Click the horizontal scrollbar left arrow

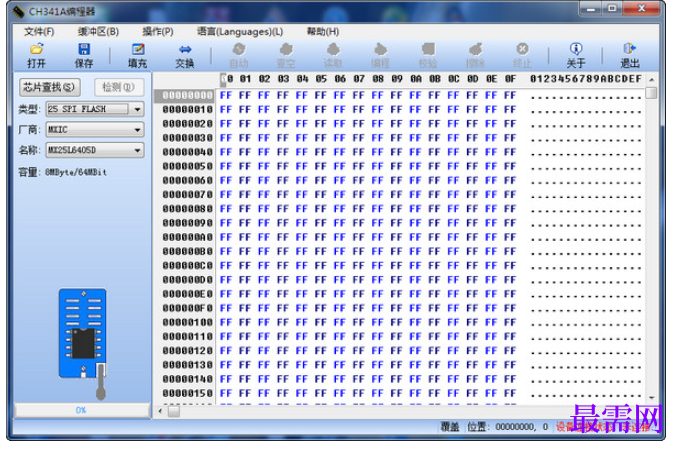click(x=160, y=411)
